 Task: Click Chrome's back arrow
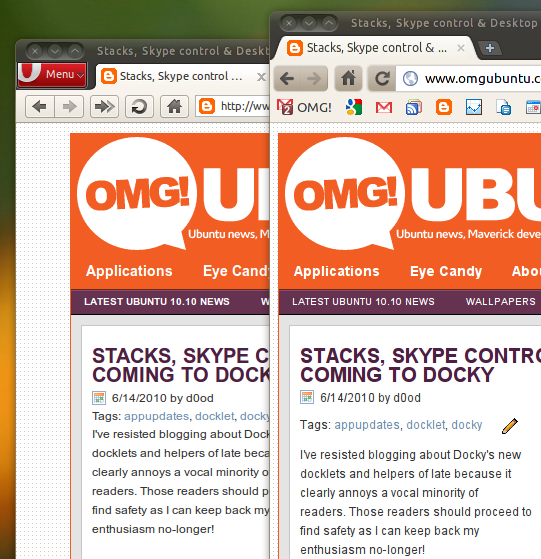tap(287, 78)
